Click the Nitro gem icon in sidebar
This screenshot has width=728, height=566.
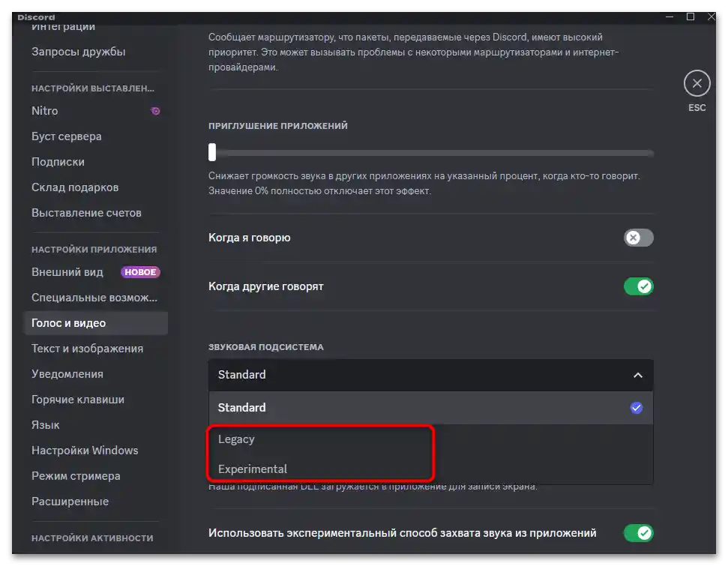pyautogui.click(x=155, y=110)
